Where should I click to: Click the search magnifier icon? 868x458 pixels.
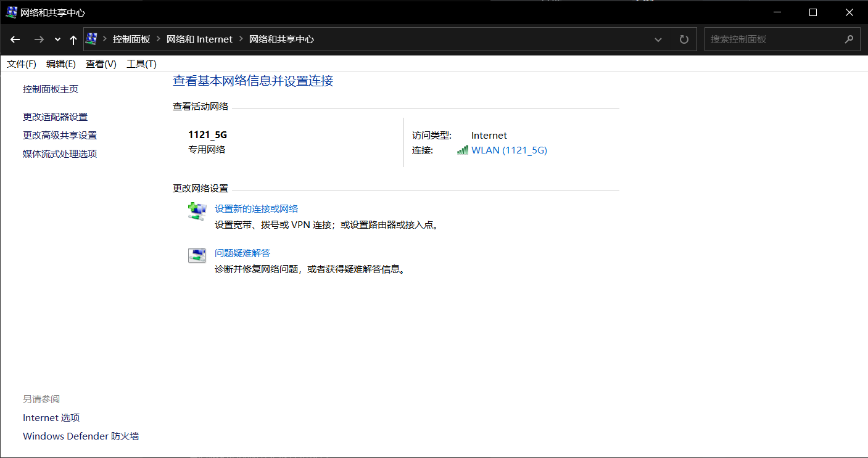[x=849, y=39]
